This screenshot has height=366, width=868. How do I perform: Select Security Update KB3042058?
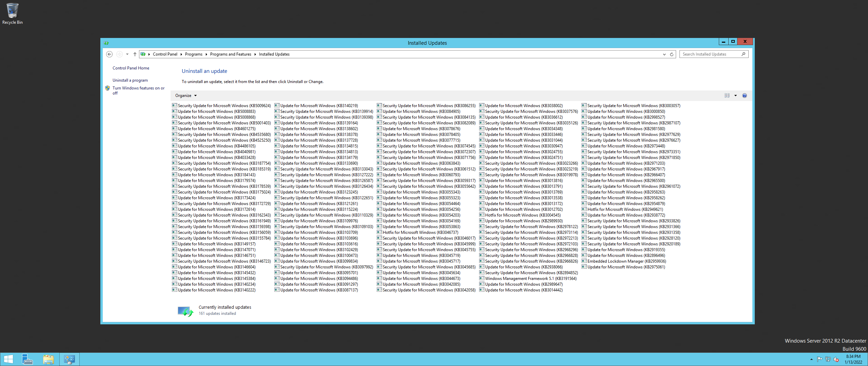tap(427, 290)
